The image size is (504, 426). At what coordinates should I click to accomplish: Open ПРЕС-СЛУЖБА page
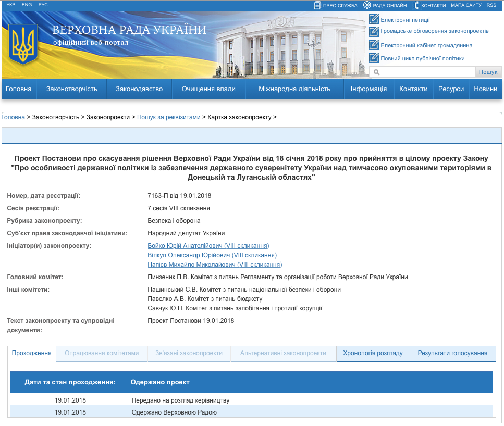coord(340,5)
